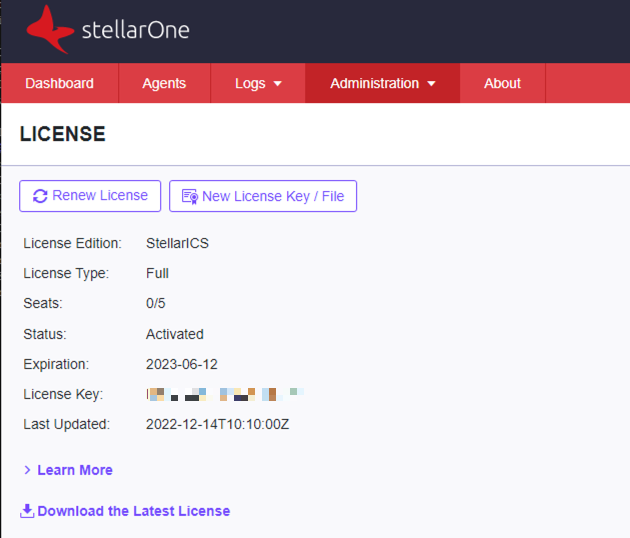Open the Learn More link
This screenshot has width=630, height=538.
tap(75, 470)
